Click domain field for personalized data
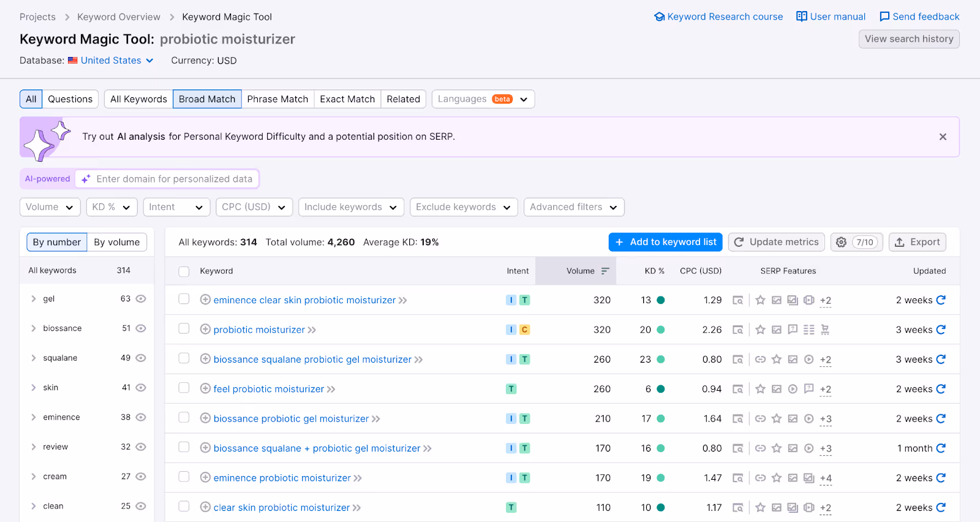The height and width of the screenshot is (522, 980). pyautogui.click(x=167, y=179)
